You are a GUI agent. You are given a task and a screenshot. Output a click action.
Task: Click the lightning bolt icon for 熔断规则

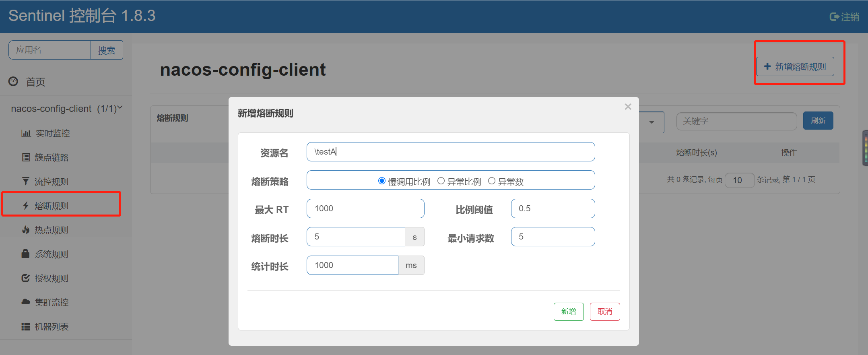coord(26,206)
